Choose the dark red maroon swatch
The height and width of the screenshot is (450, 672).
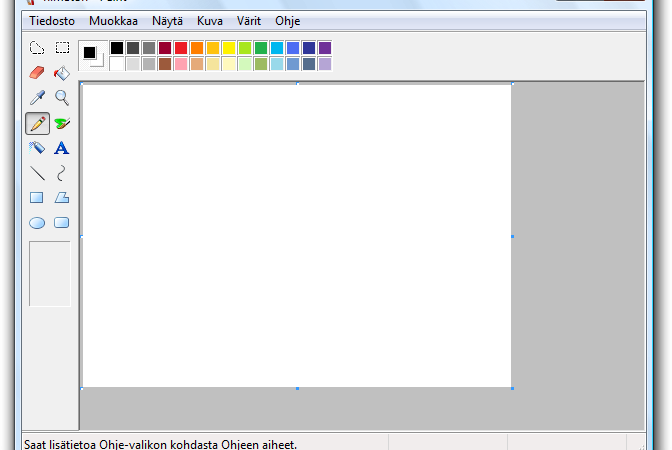[x=165, y=48]
